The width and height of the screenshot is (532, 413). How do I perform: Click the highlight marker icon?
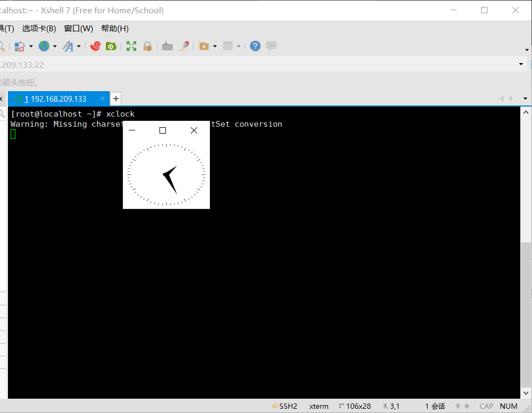(183, 46)
